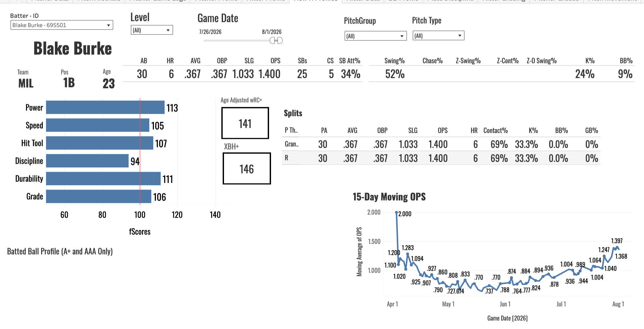Image resolution: width=644 pixels, height=329 pixels.
Task: Click the Game Date slider track
Action: [237, 40]
